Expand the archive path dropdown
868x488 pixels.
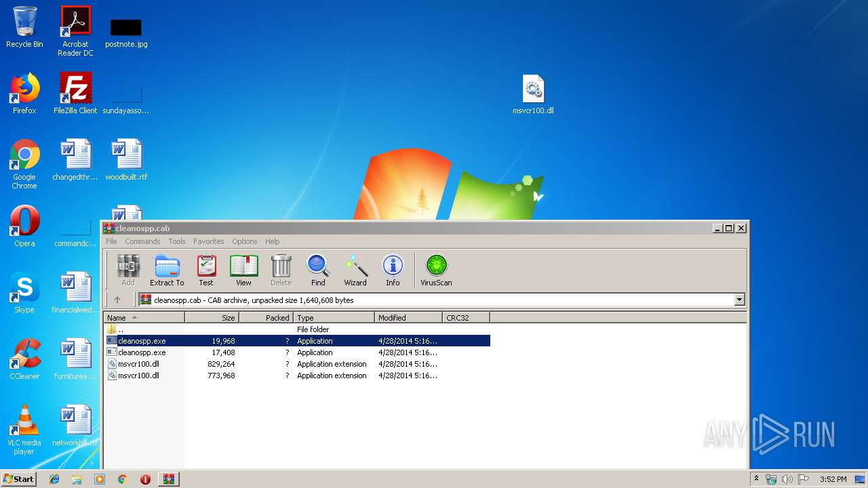[x=739, y=300]
